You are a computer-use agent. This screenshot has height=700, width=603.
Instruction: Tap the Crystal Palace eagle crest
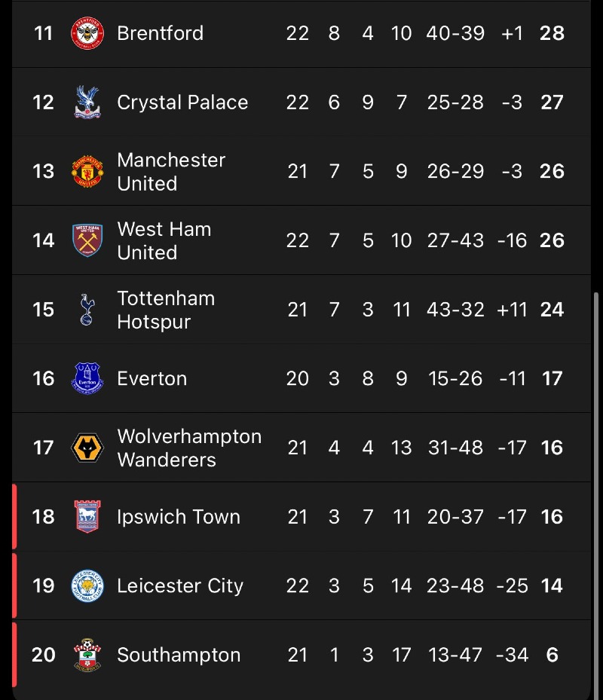(87, 102)
